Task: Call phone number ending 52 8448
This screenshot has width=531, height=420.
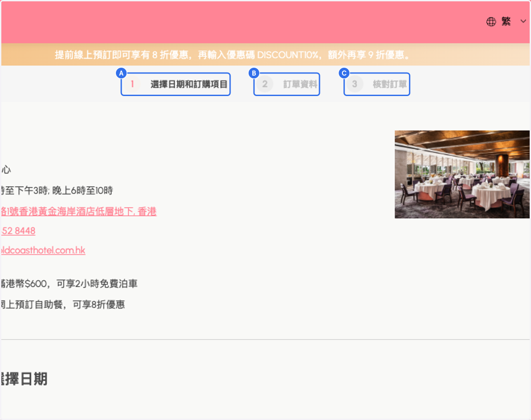Action: [18, 231]
